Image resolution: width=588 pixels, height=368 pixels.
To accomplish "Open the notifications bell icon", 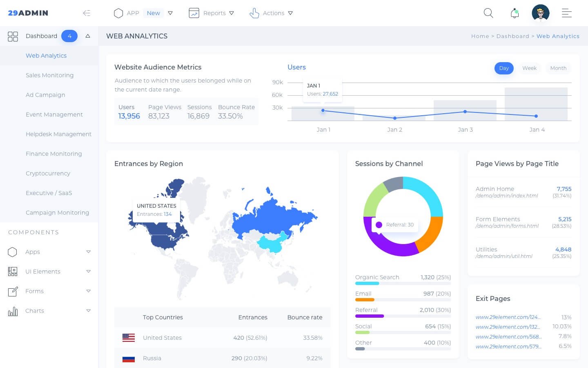I will tap(514, 13).
